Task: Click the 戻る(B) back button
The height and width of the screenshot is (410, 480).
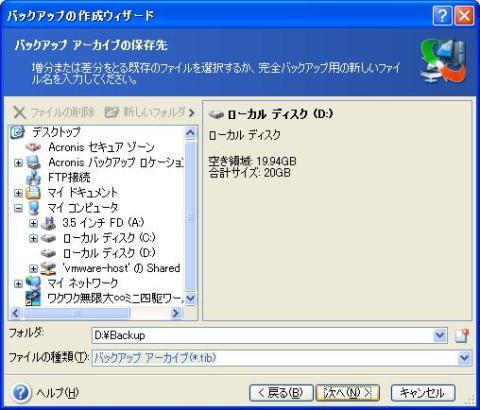Action: pyautogui.click(x=281, y=393)
